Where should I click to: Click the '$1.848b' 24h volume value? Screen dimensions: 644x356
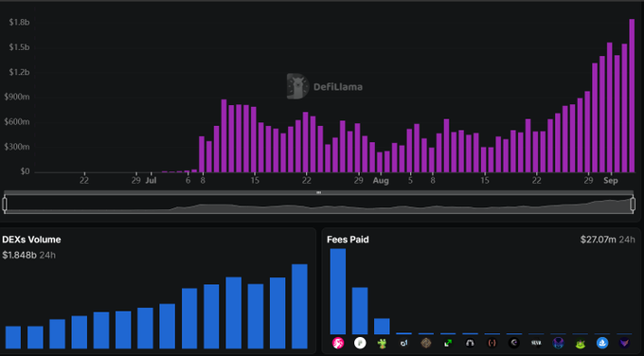click(19, 256)
